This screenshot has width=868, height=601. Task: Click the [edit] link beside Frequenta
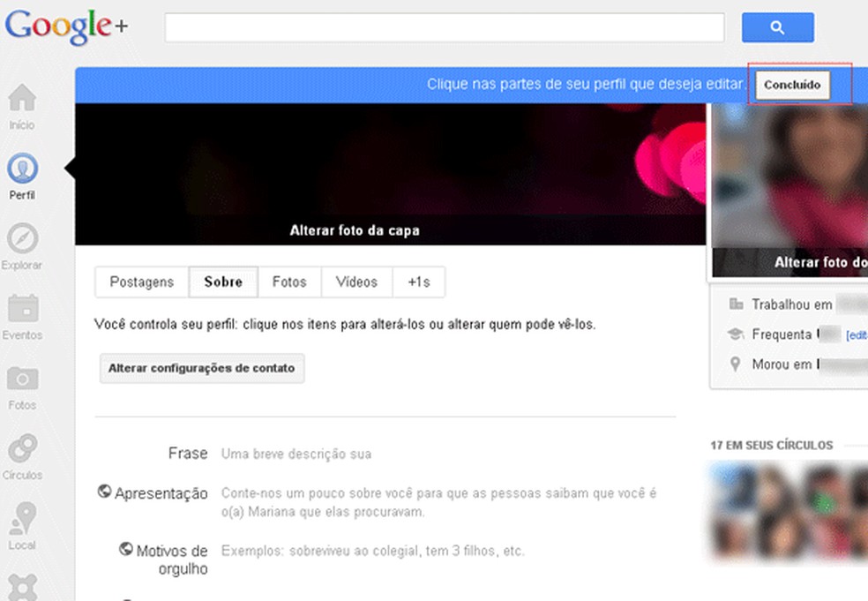point(857,335)
